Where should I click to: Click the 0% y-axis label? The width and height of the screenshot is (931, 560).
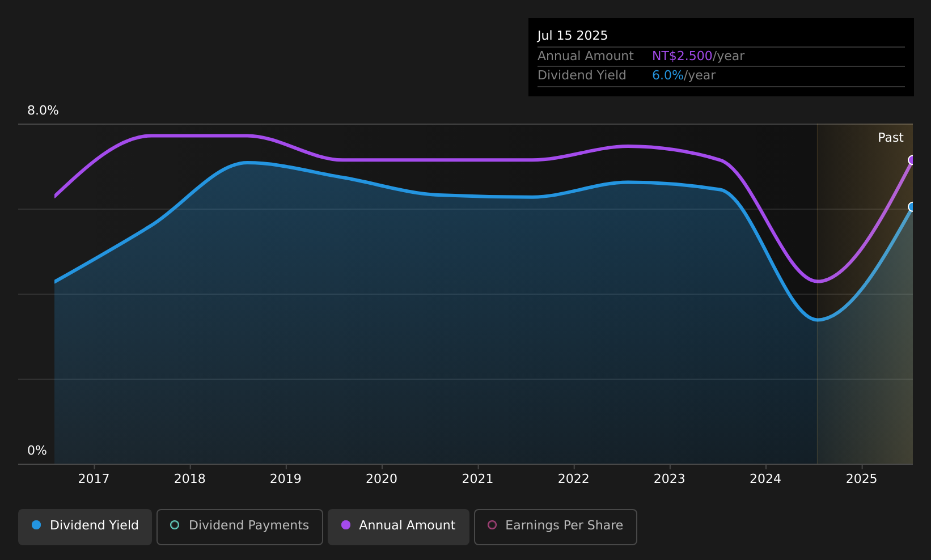pos(37,451)
